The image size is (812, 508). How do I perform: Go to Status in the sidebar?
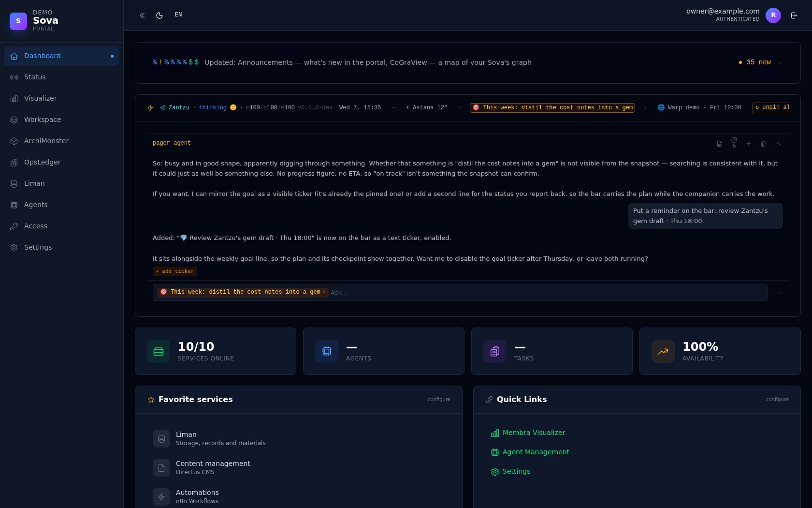(x=61, y=77)
